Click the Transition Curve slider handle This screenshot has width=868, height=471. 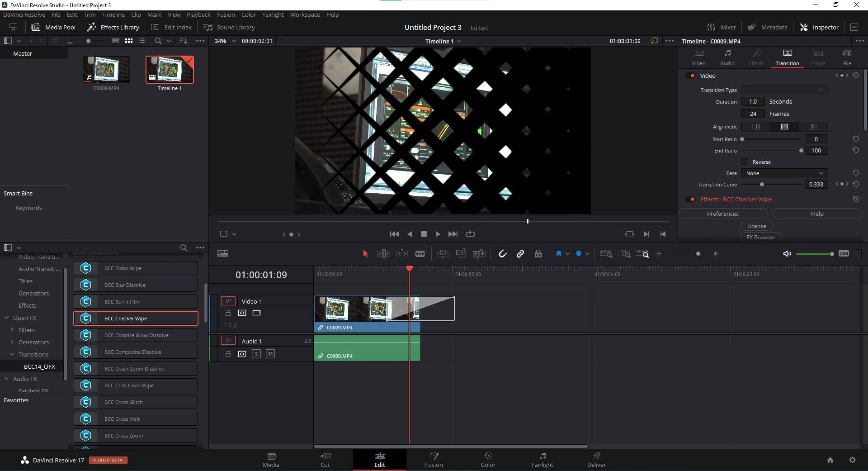point(762,185)
